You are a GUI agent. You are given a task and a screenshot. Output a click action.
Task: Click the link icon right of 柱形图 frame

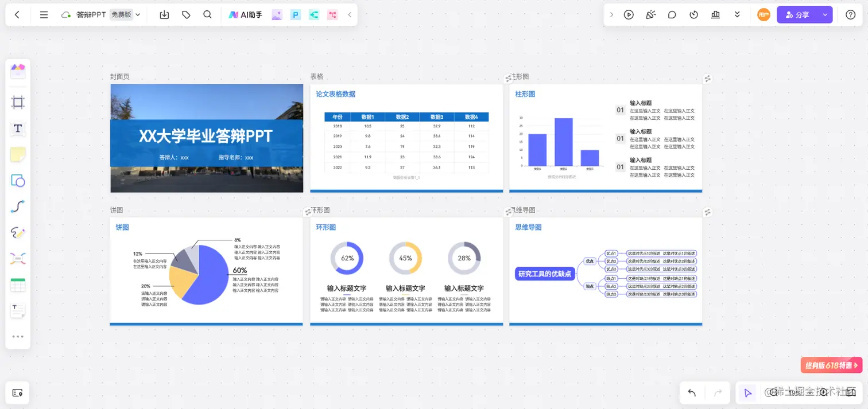708,79
